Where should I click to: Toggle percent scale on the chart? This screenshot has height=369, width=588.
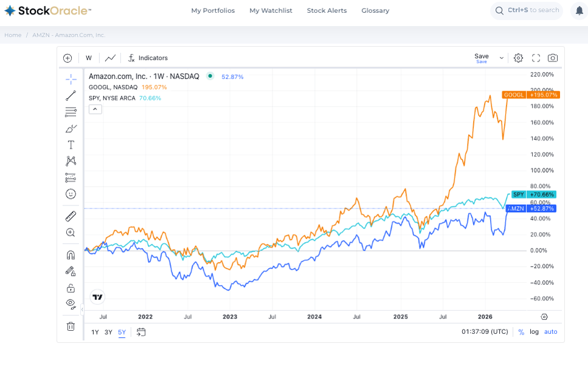pos(521,332)
